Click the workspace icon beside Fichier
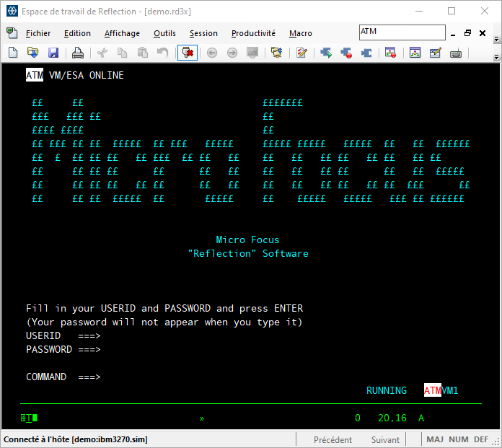The width and height of the screenshot is (502, 448). 12,33
